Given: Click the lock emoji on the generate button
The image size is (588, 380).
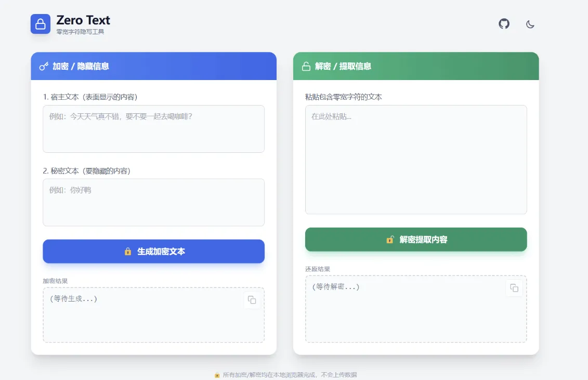Looking at the screenshot, I should (x=128, y=251).
